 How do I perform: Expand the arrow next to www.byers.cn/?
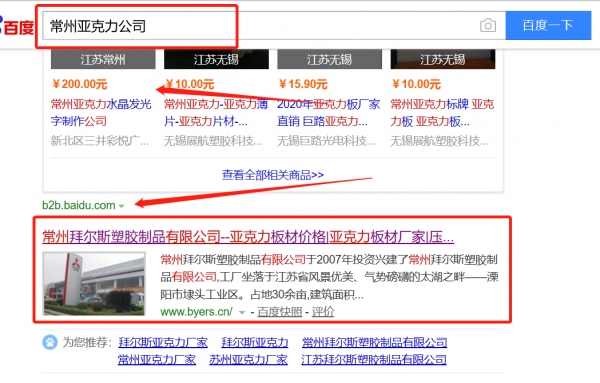coord(242,312)
